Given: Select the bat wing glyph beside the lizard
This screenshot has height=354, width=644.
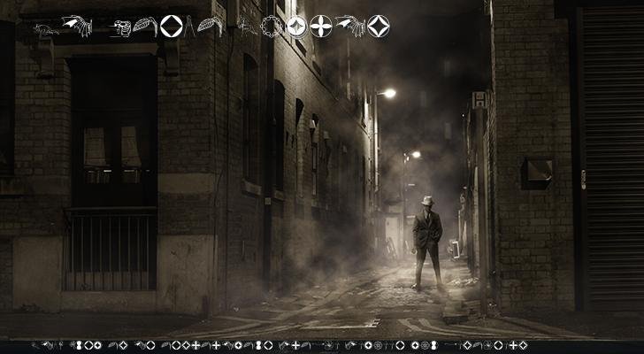Looking at the screenshot, I should tap(76, 27).
